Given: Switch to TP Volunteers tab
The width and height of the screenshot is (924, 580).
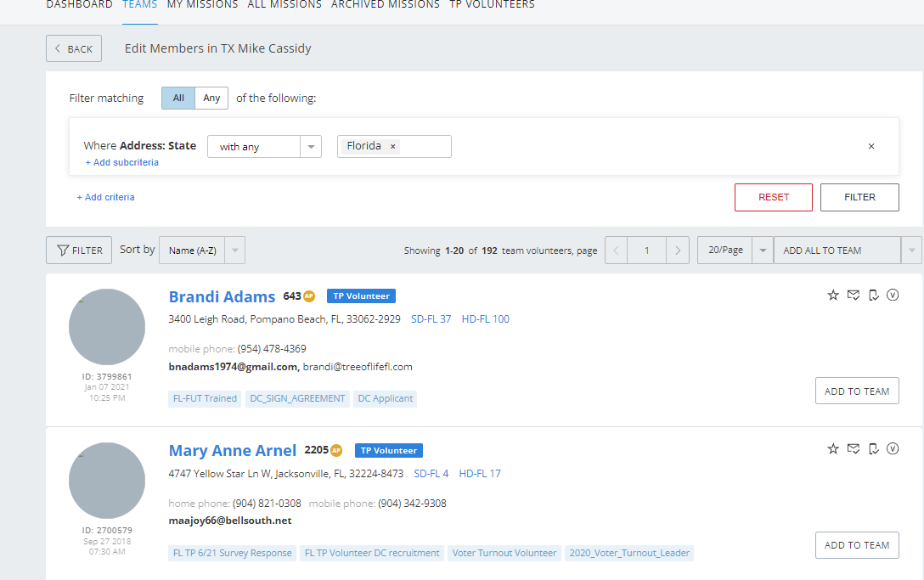Looking at the screenshot, I should coord(492,5).
